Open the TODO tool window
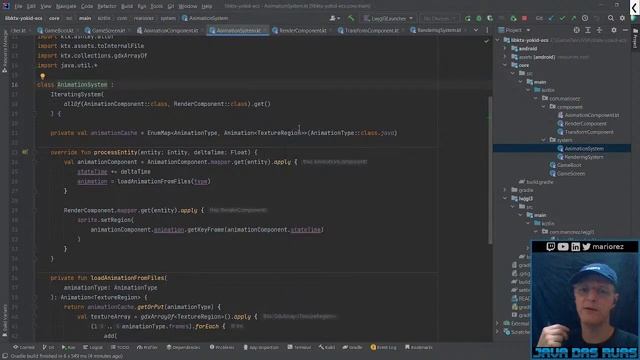640x360 pixels. [120, 347]
